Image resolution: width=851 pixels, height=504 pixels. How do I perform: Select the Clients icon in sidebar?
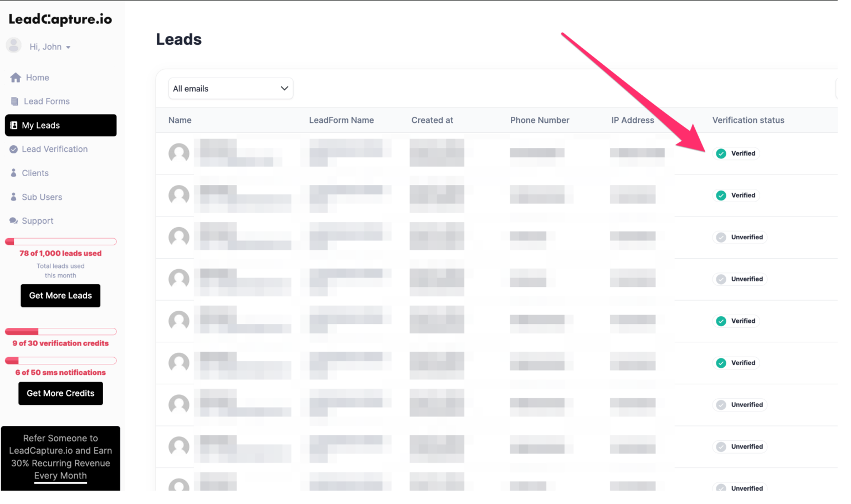click(14, 173)
